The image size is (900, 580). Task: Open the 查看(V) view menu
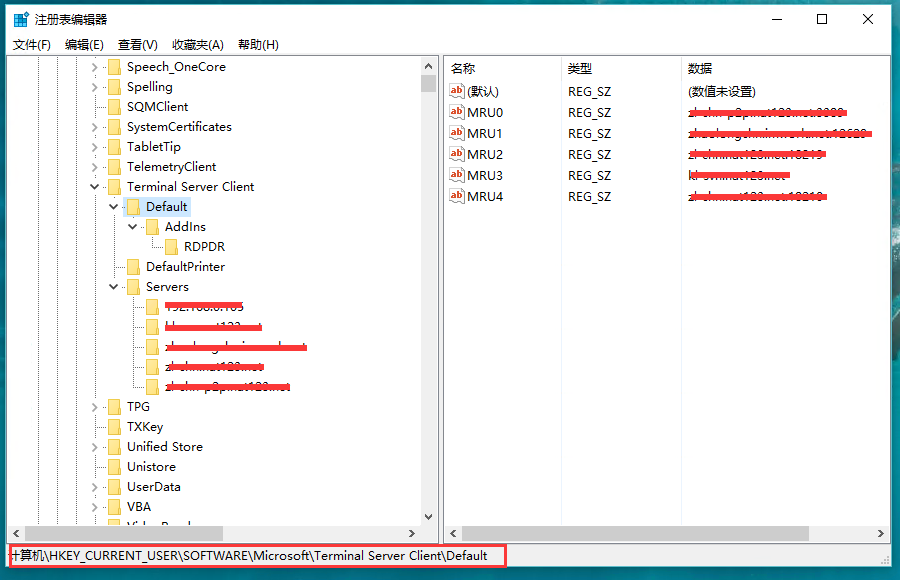coord(137,45)
